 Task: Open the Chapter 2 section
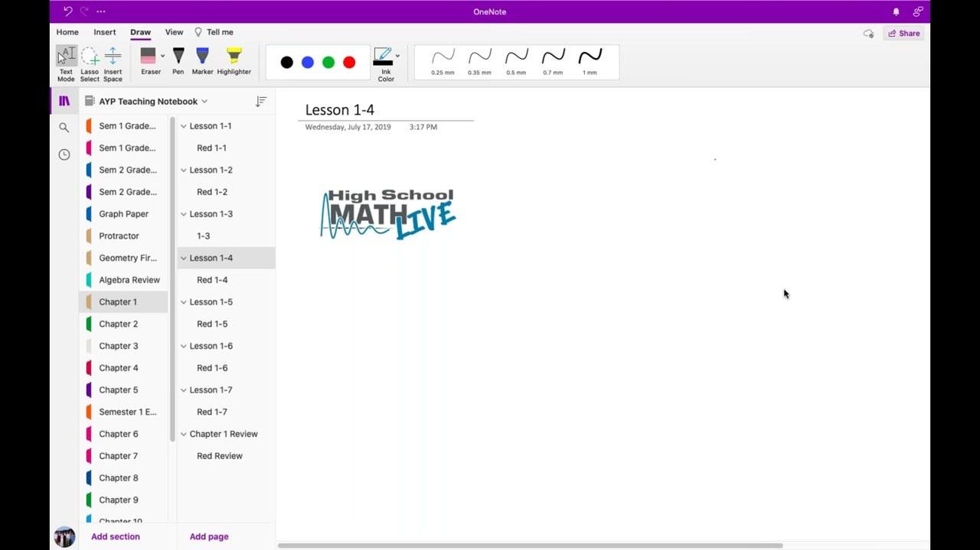click(x=124, y=324)
